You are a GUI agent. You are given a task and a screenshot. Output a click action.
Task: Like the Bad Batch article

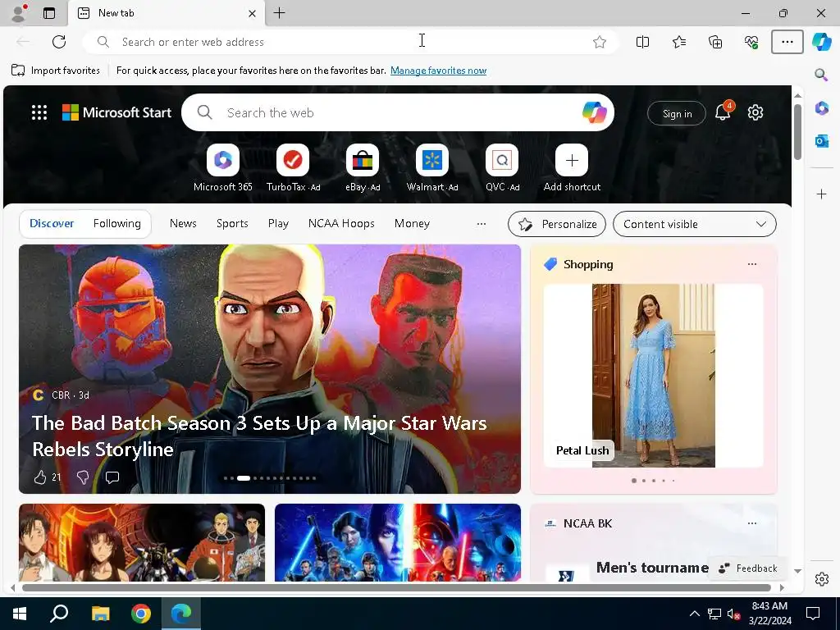(x=40, y=477)
